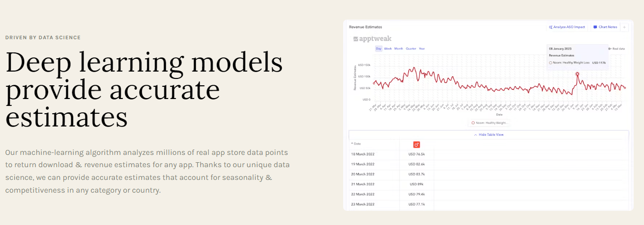Select the Day granularity option

click(378, 49)
